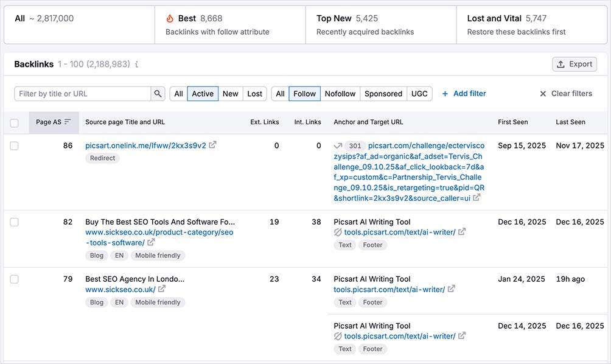Click Blog tag under www.sickseo.co.uk/ URL
Viewport: 611px width, 364px height.
(97, 303)
